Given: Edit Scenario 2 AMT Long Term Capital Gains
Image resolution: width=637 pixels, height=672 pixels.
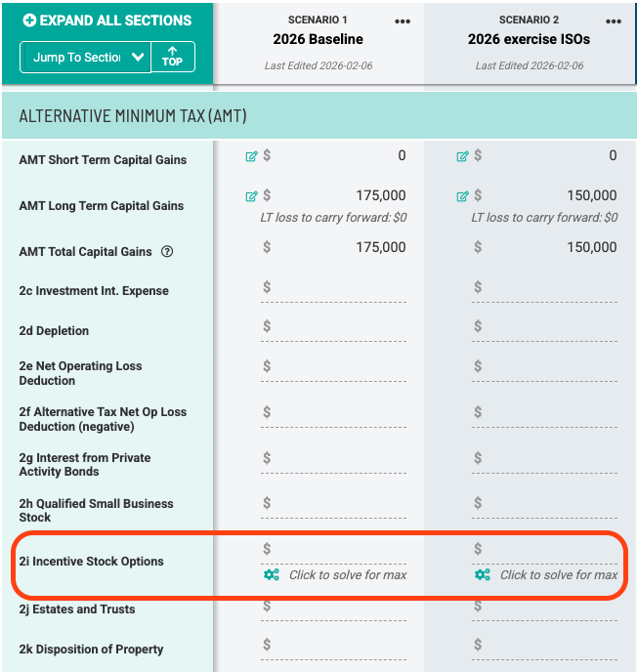Looking at the screenshot, I should [x=463, y=196].
